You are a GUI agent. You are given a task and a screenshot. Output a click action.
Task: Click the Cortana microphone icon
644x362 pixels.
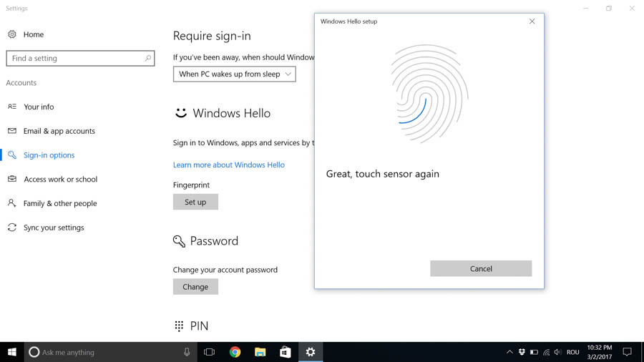187,352
